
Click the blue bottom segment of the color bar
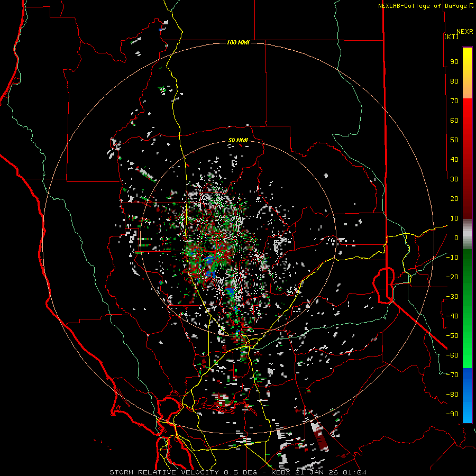[467, 396]
